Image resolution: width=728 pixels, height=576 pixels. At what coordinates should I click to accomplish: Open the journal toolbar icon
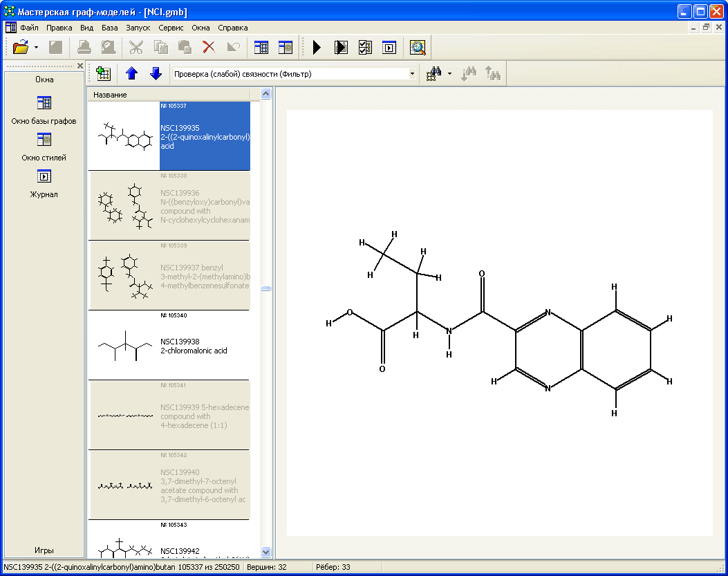389,47
